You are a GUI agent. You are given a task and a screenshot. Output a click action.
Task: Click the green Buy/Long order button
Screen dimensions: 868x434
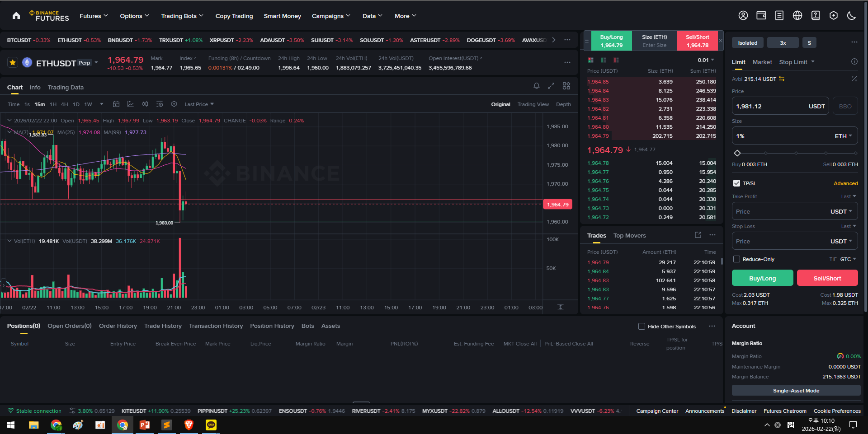click(762, 278)
